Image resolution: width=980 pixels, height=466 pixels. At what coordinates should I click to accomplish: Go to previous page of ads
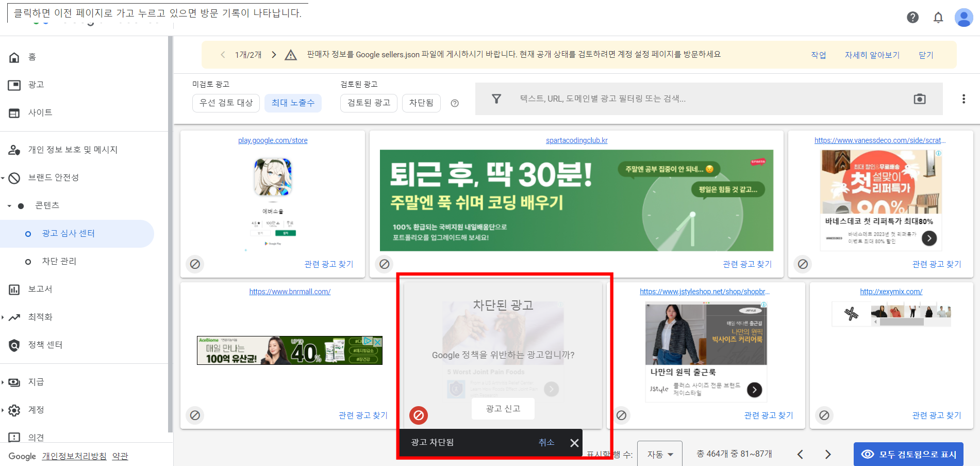pyautogui.click(x=800, y=454)
